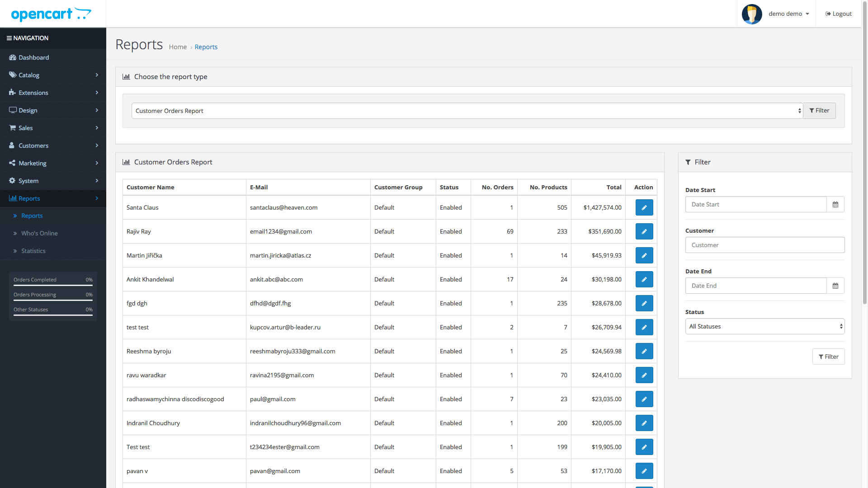Open the demo demo user dropdown
The width and height of the screenshot is (868, 488).
coord(788,14)
